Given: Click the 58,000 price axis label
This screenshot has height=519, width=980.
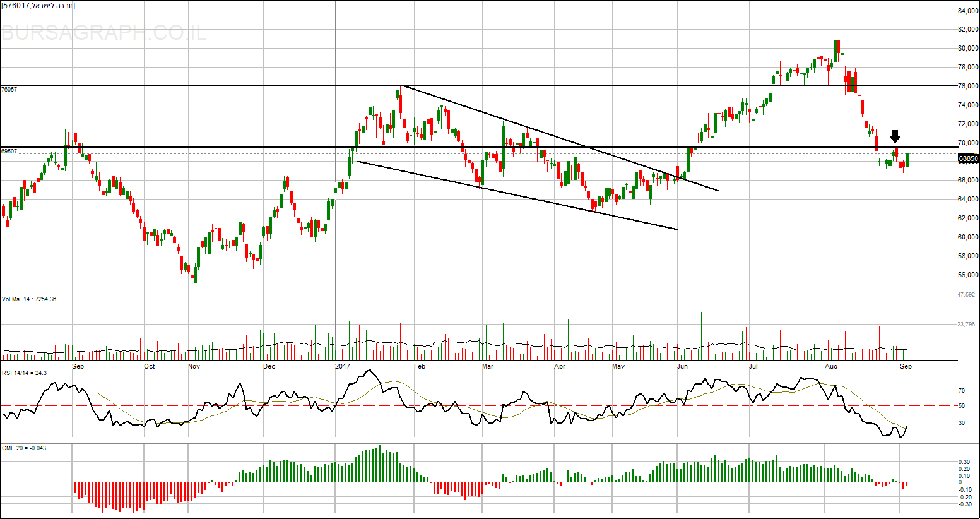Looking at the screenshot, I should tap(968, 256).
